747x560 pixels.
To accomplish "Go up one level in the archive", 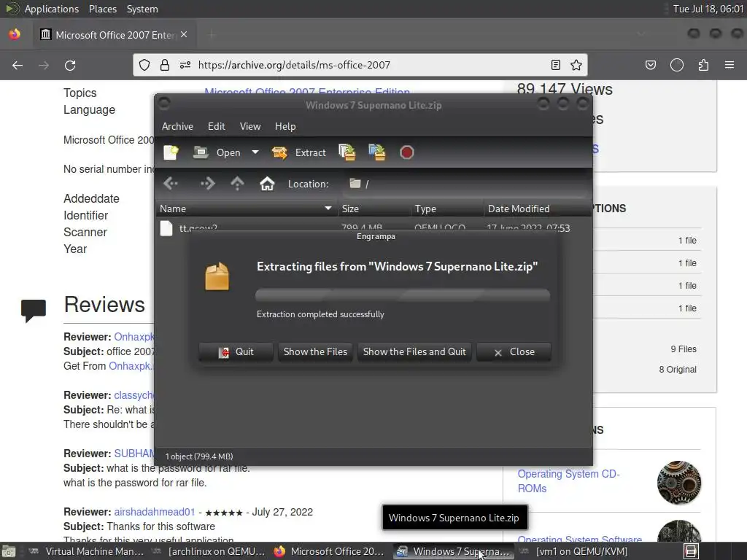I will click(237, 183).
